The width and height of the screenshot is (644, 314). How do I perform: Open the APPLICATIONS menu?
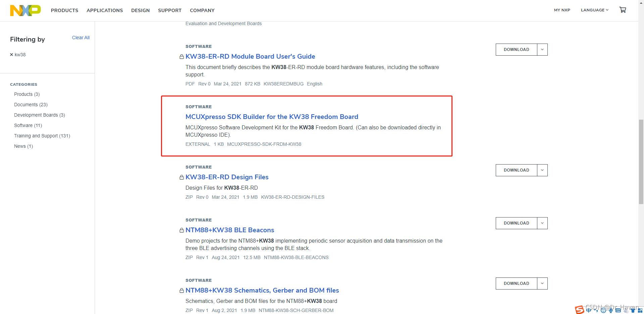point(105,10)
